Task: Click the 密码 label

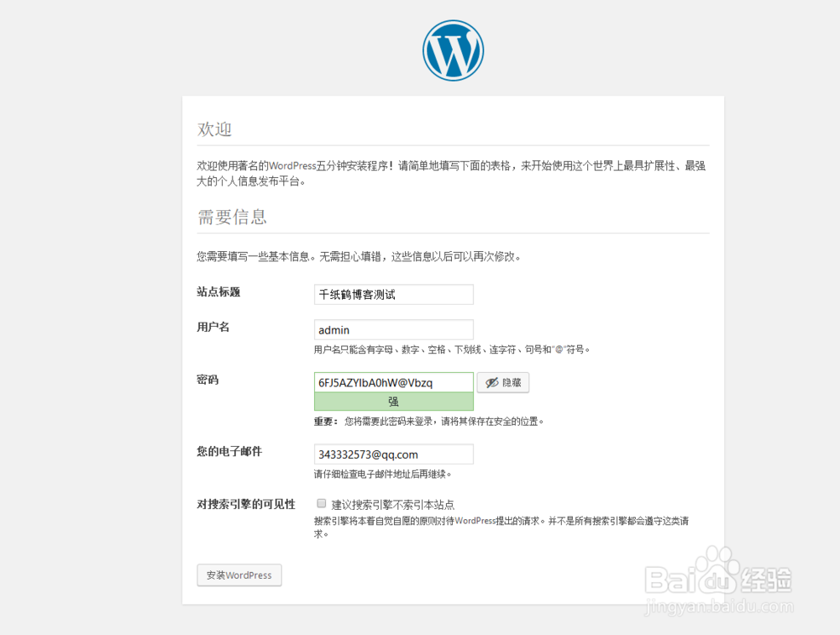Action: tap(207, 380)
